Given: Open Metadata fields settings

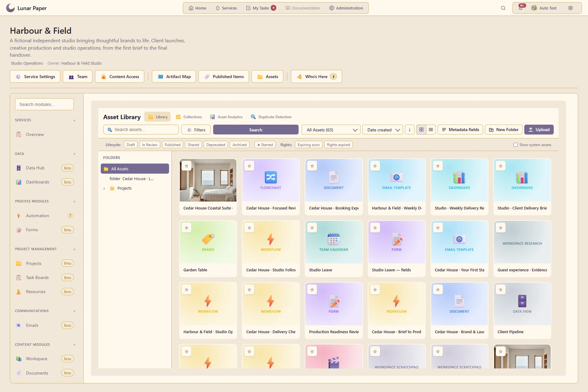Looking at the screenshot, I should (x=460, y=130).
